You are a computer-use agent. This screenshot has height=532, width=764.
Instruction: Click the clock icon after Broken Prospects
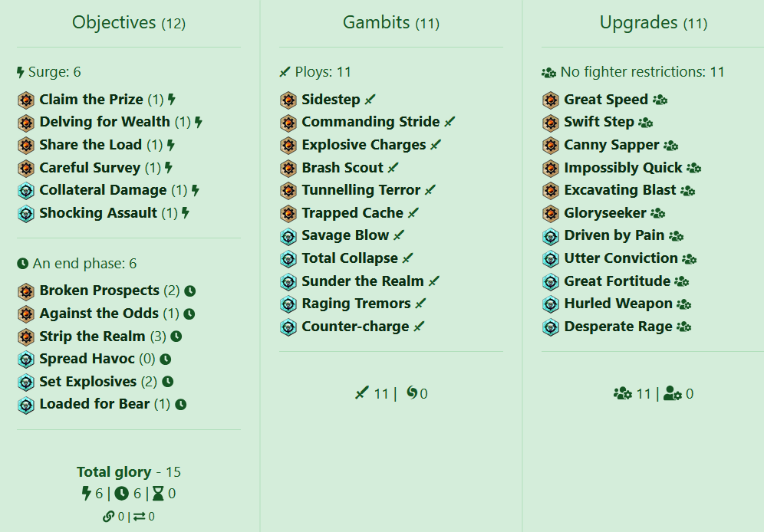coord(190,291)
